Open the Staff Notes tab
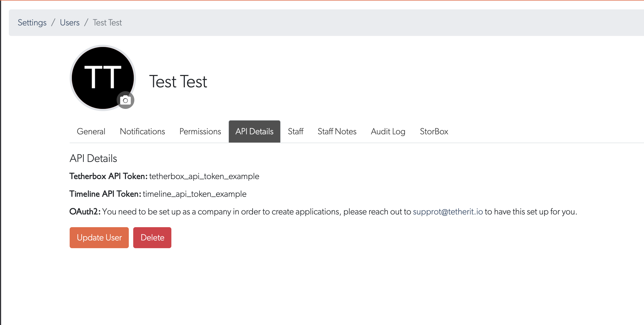This screenshot has height=325, width=644. [x=337, y=131]
